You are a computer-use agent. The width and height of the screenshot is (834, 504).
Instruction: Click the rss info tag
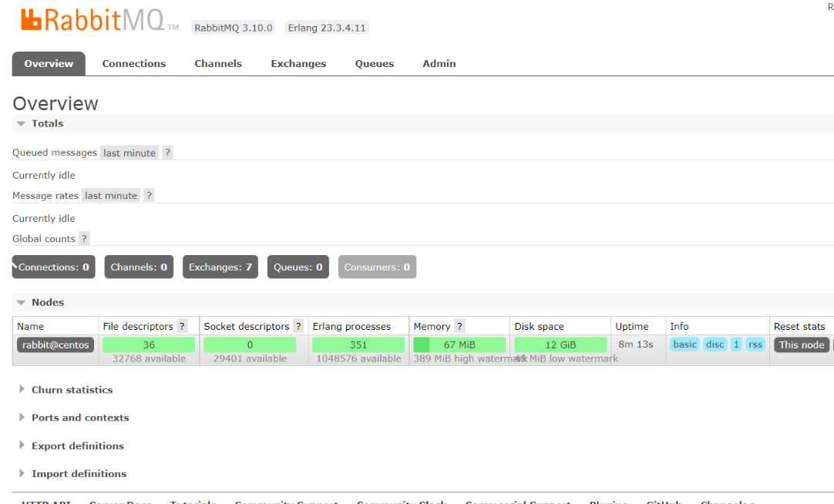pos(755,344)
